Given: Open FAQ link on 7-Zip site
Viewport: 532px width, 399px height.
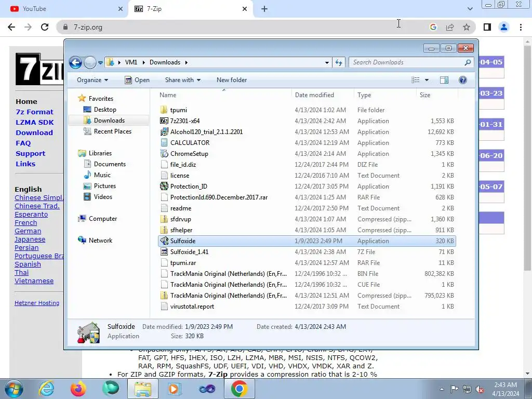Looking at the screenshot, I should 23,143.
